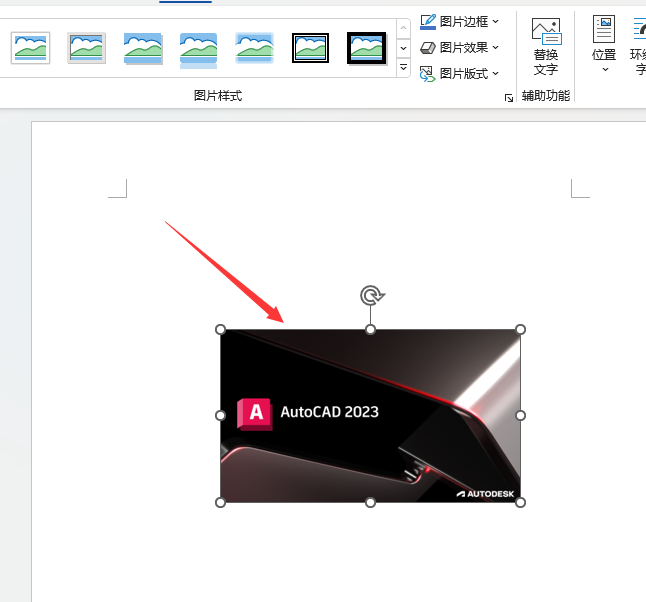Open the 图片效果 dropdown arrow

pos(496,48)
